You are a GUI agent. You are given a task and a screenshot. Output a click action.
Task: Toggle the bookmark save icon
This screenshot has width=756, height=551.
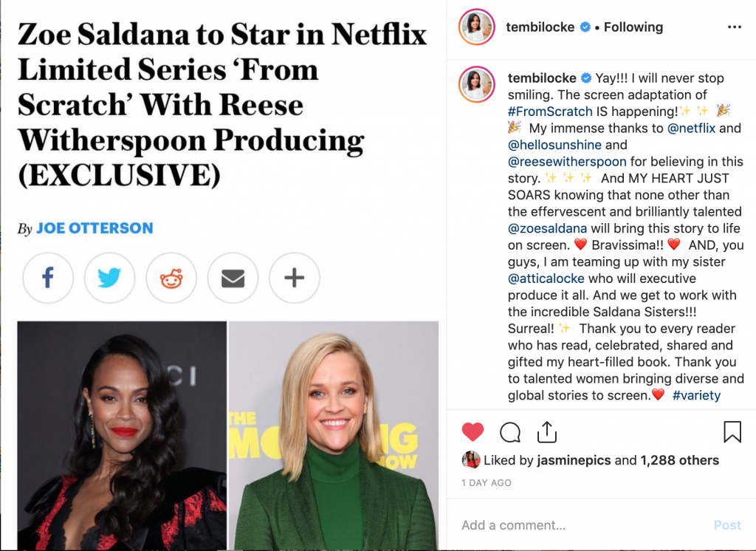pos(732,432)
